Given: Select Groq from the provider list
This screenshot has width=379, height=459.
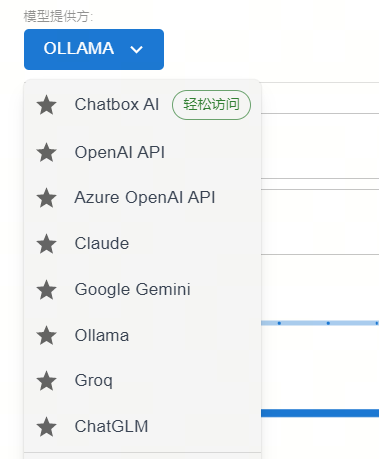Looking at the screenshot, I should 143,381.
